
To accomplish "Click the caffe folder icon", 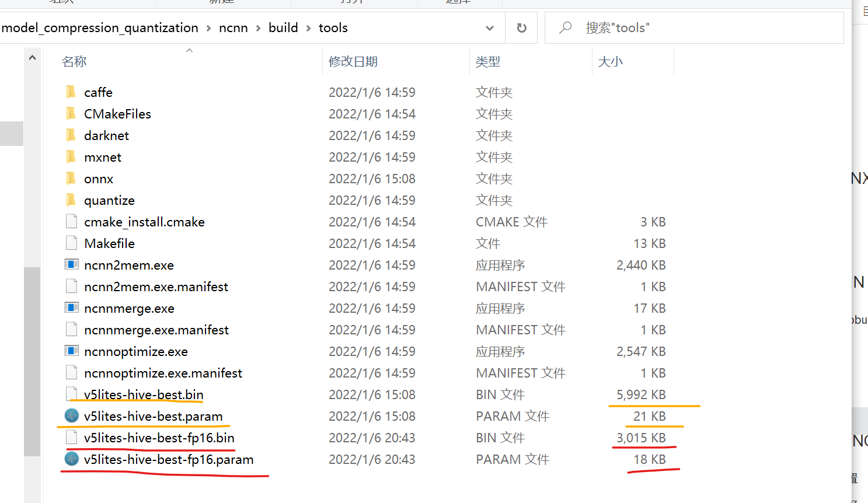I will [x=71, y=92].
